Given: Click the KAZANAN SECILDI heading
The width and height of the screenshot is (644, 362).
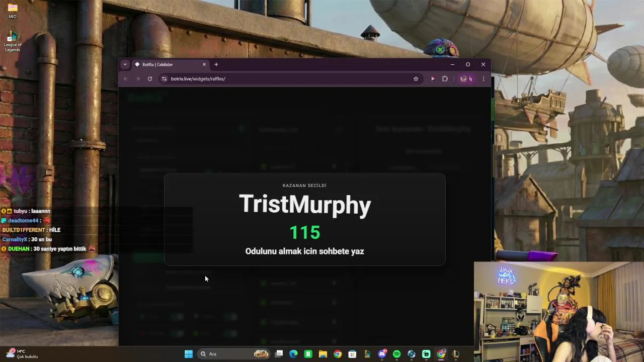Looking at the screenshot, I should click(x=304, y=186).
